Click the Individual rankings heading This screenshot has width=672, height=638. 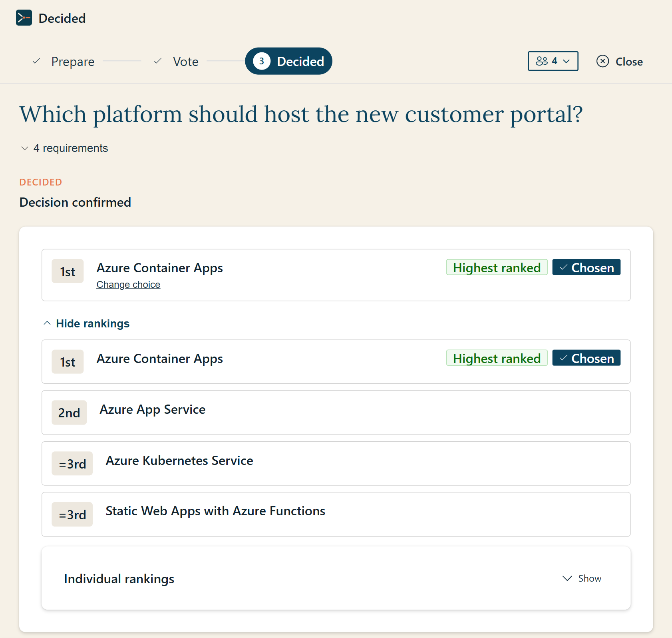[119, 579]
